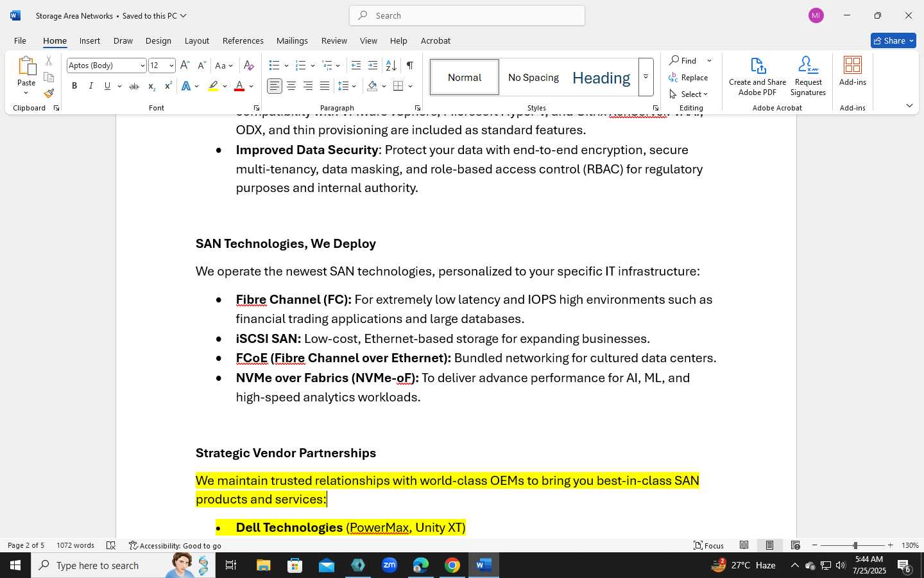The image size is (924, 578).
Task: Open the File tab
Action: tap(20, 40)
